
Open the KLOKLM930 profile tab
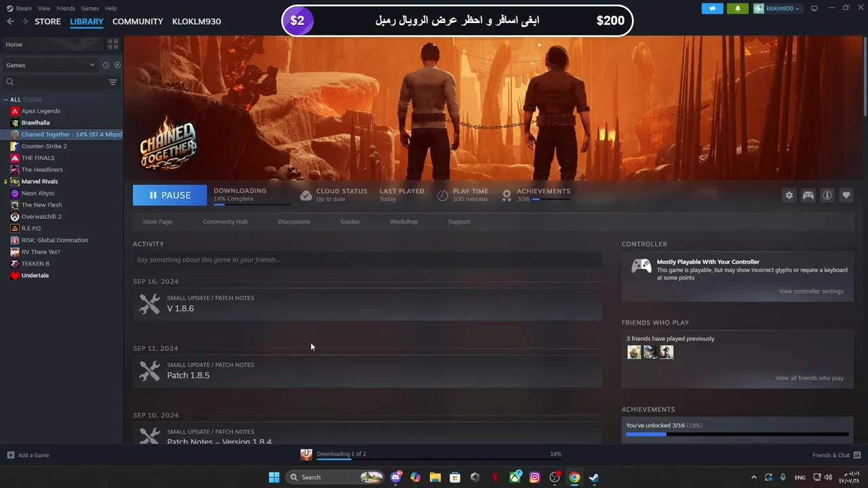pos(197,22)
